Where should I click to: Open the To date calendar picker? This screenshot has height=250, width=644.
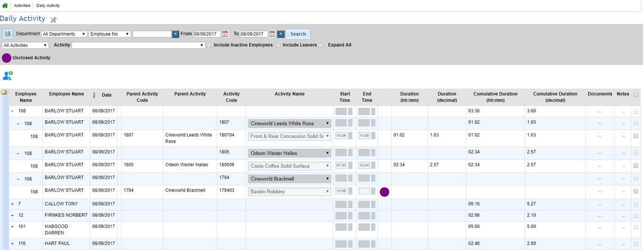272,34
